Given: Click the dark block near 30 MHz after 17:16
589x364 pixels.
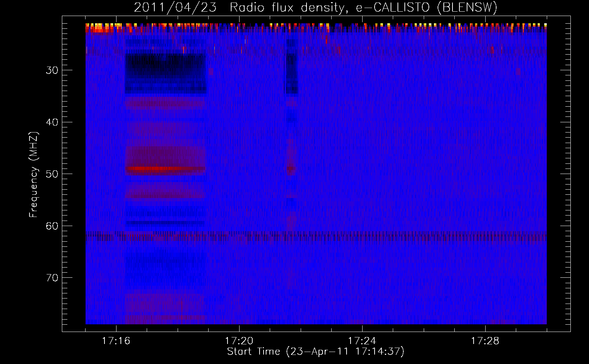Looking at the screenshot, I should pos(166,74).
